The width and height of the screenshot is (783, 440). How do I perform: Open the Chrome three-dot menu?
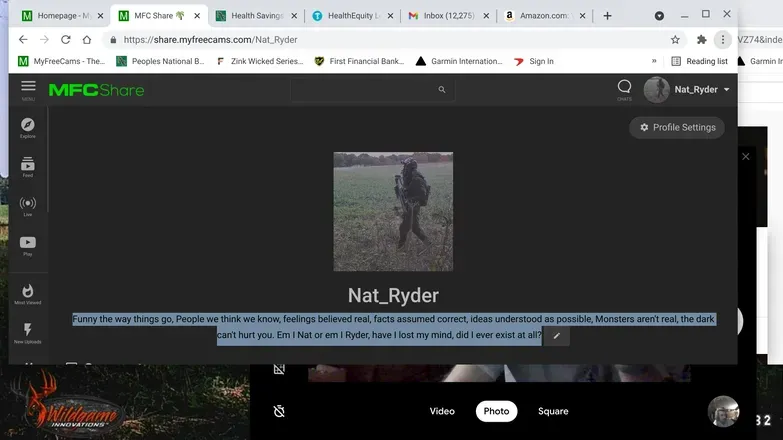[723, 39]
